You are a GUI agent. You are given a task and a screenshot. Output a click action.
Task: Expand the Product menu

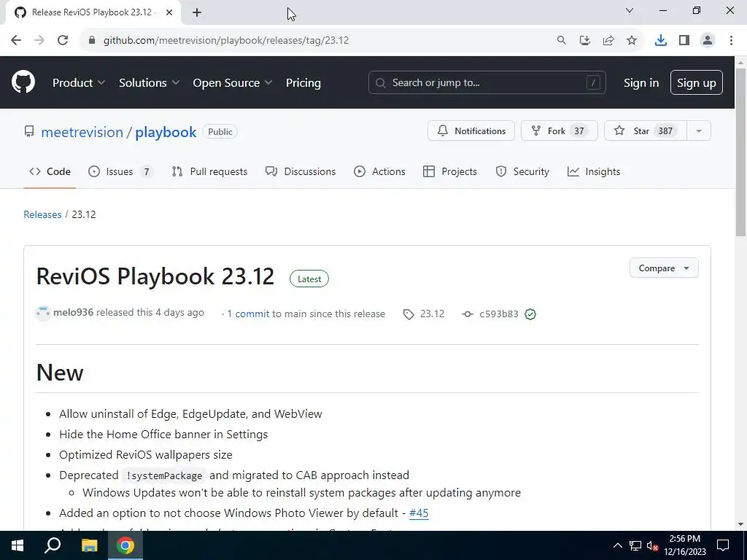pos(79,83)
